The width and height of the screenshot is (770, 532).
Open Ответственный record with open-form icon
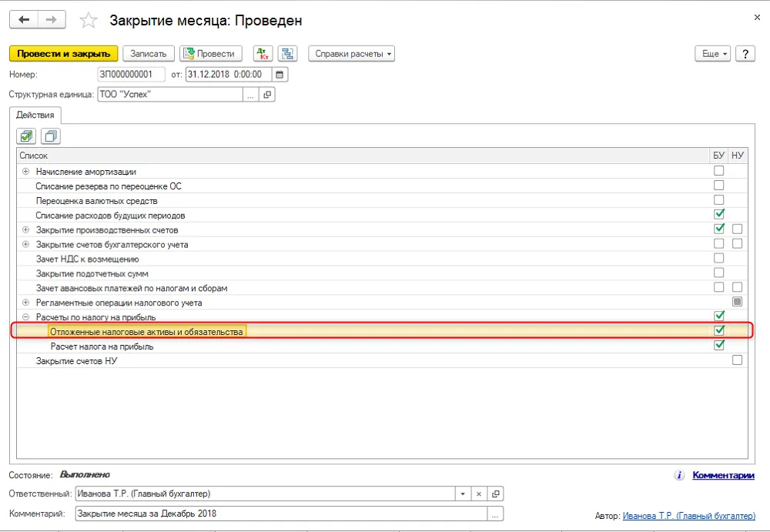coord(495,494)
